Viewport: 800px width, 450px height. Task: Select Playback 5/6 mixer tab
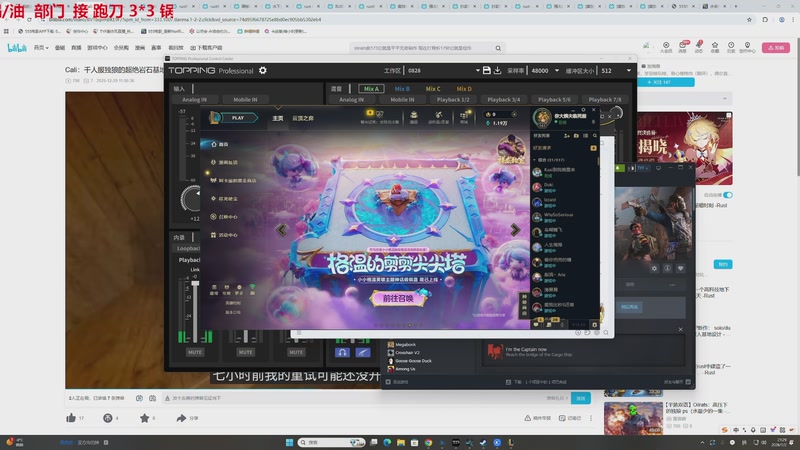[x=554, y=99]
